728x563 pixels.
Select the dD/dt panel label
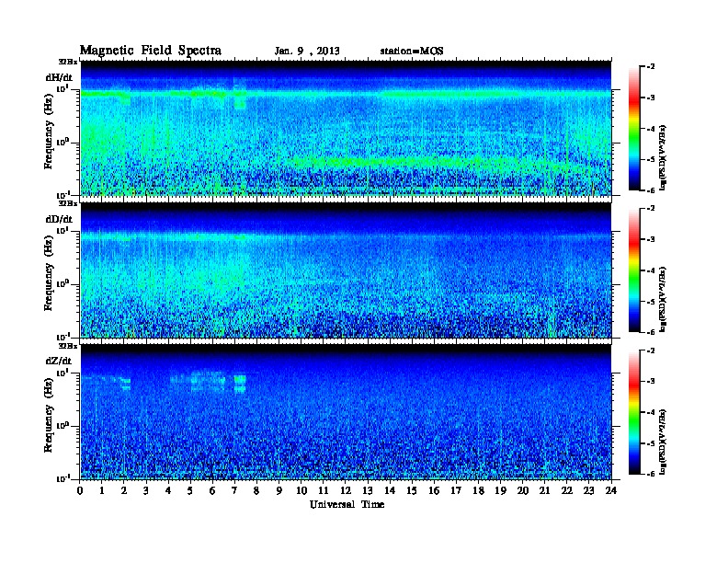click(x=59, y=219)
